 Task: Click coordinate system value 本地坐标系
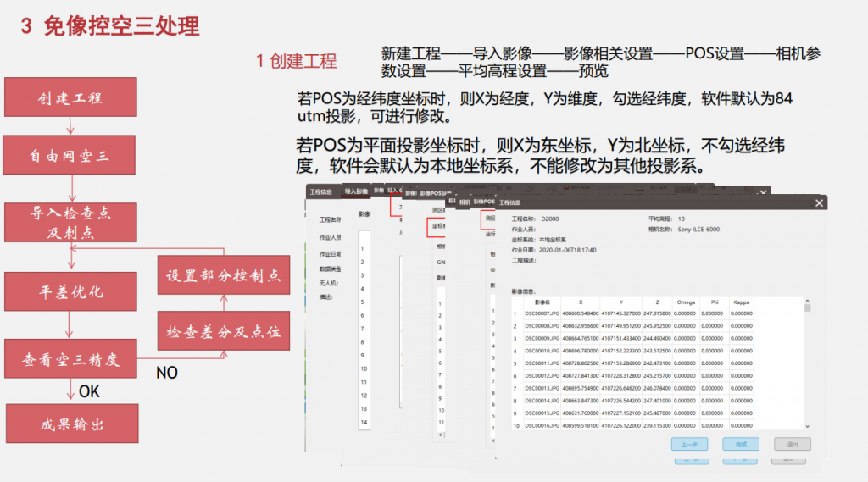pyautogui.click(x=553, y=240)
